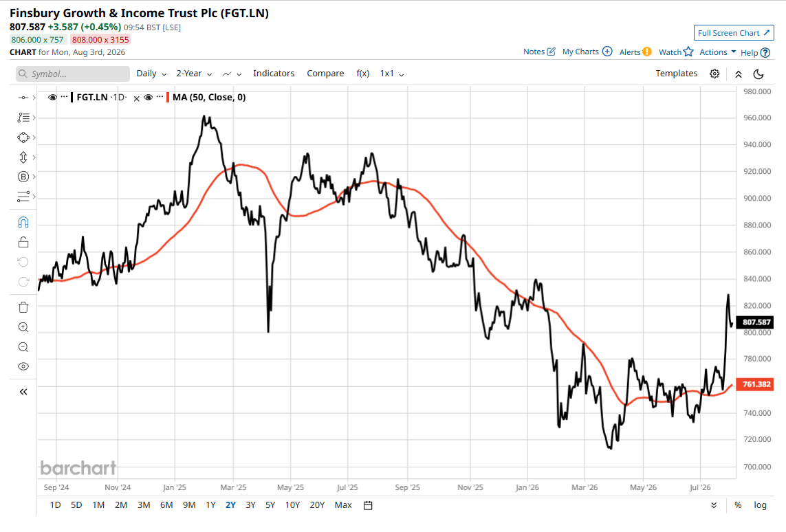Click the MA (50, Close, 0) legend label
Image resolution: width=786 pixels, height=532 pixels.
(x=209, y=97)
